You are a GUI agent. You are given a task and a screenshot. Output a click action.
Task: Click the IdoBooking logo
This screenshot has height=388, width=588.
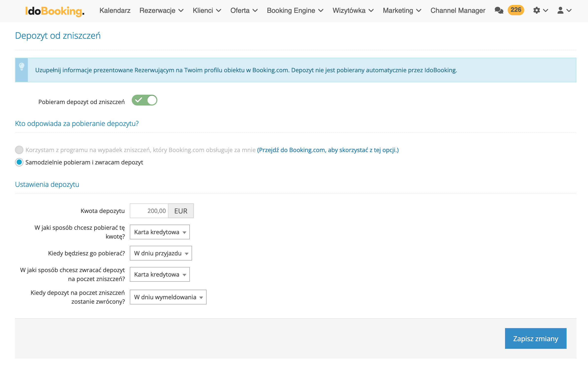pyautogui.click(x=55, y=11)
